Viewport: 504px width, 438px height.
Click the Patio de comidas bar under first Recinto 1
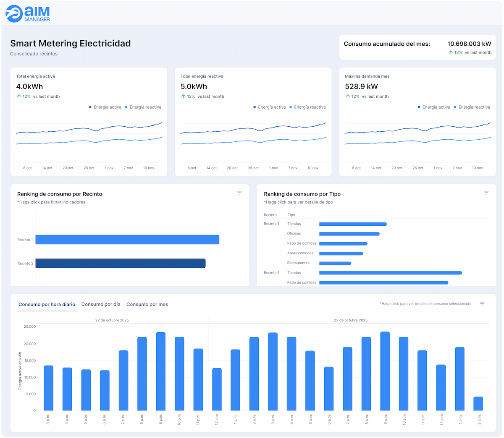(343, 244)
